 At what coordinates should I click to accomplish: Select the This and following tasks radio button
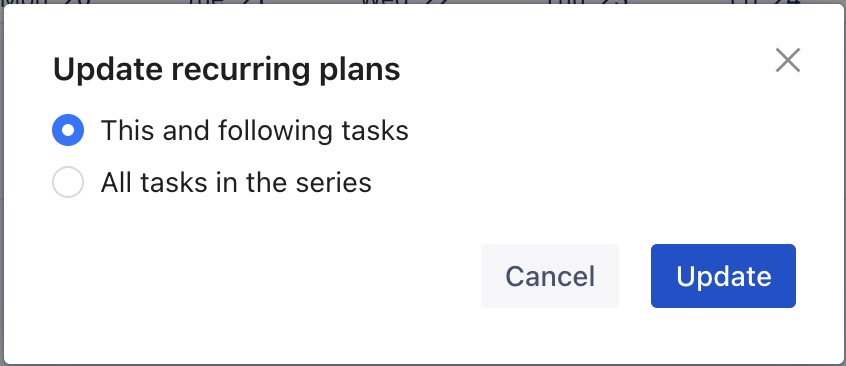pyautogui.click(x=68, y=130)
